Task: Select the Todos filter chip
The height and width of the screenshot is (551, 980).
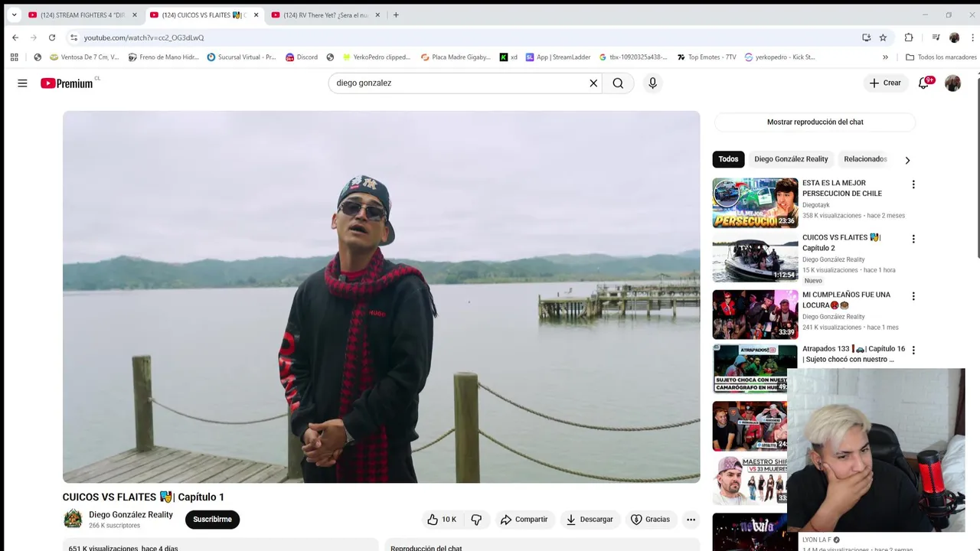Action: coord(728,159)
